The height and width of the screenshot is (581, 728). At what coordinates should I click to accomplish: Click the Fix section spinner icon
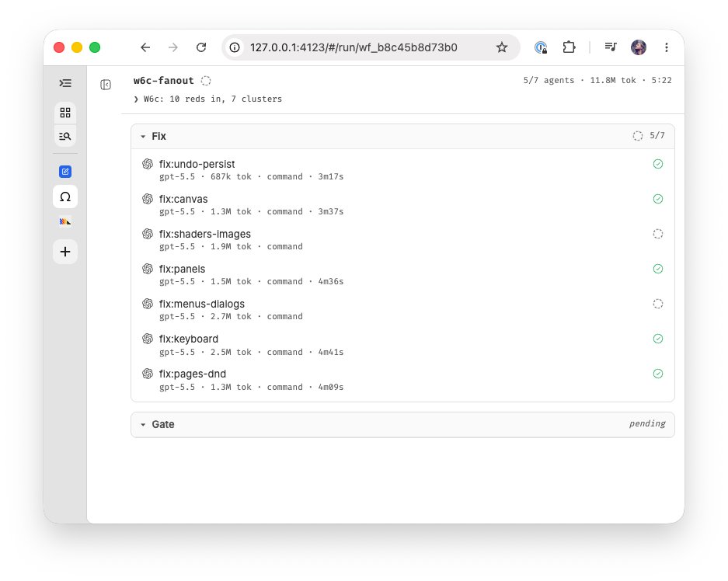point(638,135)
